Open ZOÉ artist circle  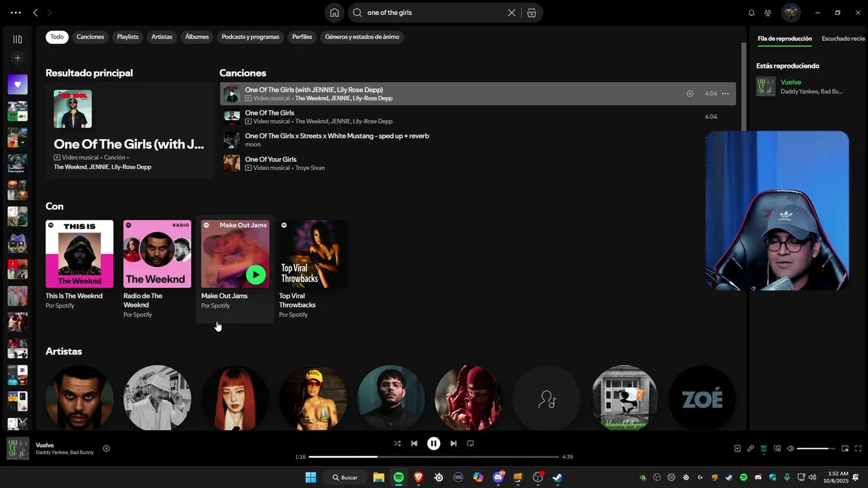pyautogui.click(x=703, y=398)
